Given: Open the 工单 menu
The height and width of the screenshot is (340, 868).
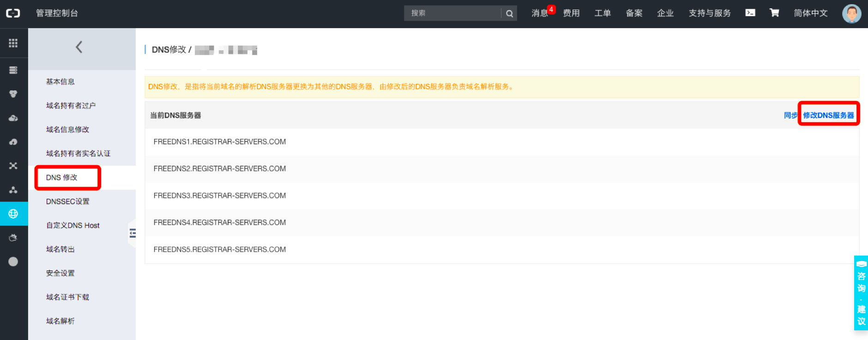Looking at the screenshot, I should click(x=603, y=13).
